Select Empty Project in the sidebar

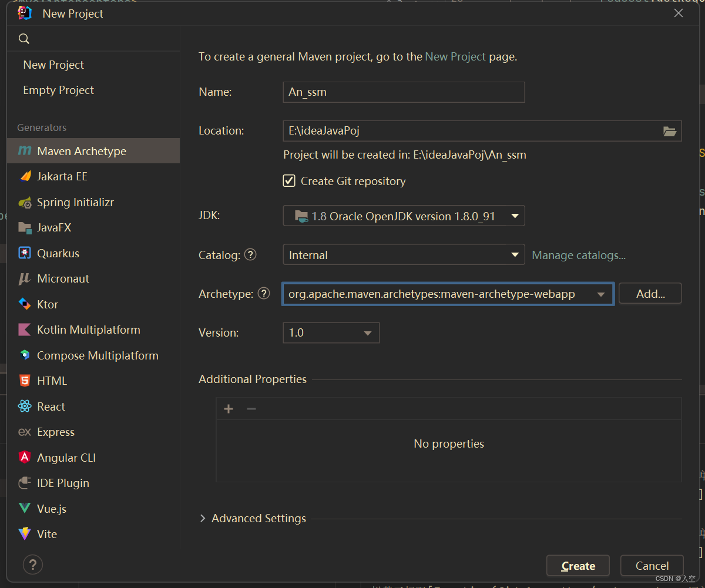pyautogui.click(x=58, y=90)
